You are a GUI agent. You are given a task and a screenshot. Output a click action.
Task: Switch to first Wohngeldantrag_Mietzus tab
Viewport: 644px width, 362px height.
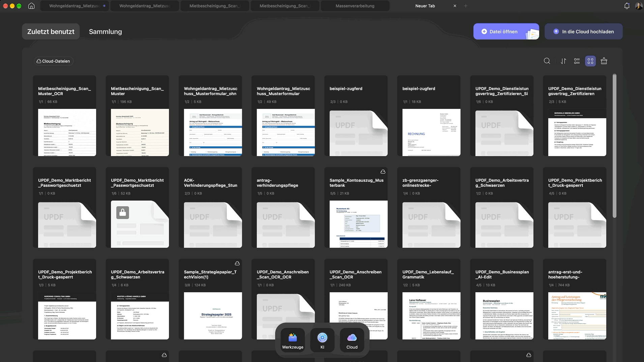[75, 6]
